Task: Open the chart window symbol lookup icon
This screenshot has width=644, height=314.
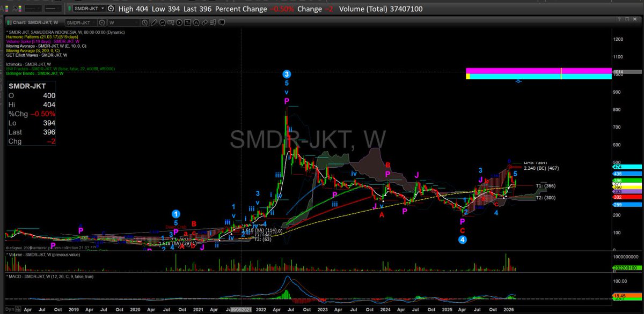Action: pos(101,23)
